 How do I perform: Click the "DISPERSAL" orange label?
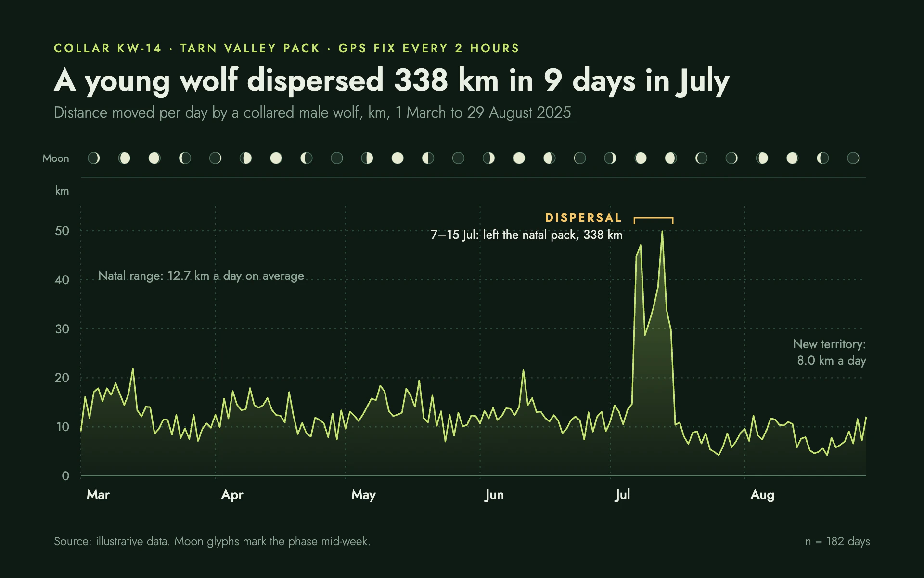click(583, 218)
